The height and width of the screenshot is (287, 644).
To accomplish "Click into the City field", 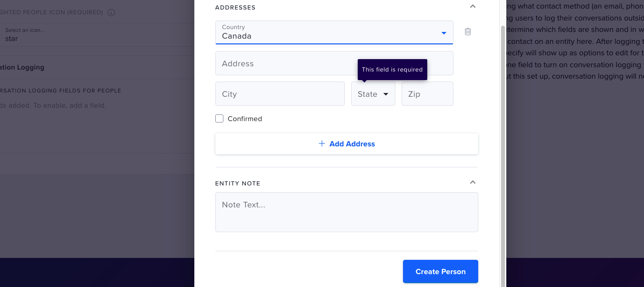I will point(280,94).
